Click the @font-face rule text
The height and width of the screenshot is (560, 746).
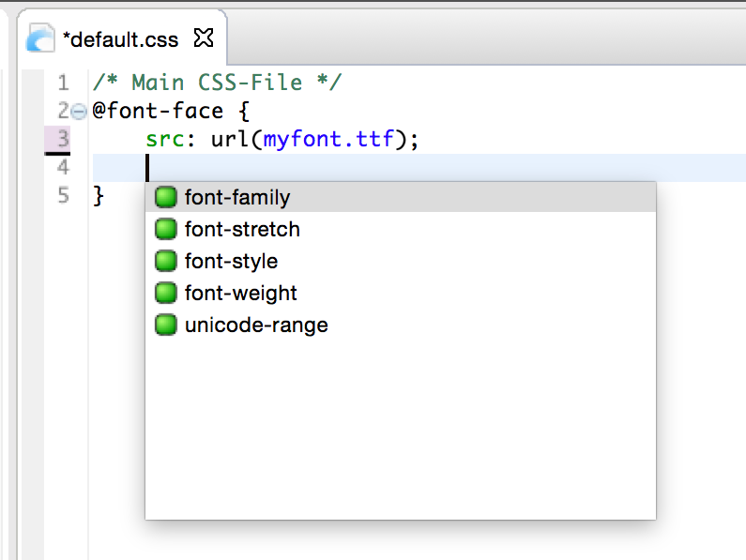[x=158, y=111]
